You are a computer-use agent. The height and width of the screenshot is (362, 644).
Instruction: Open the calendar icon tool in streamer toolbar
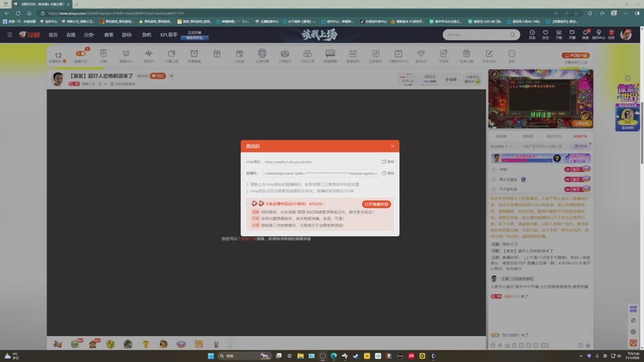pyautogui.click(x=353, y=54)
